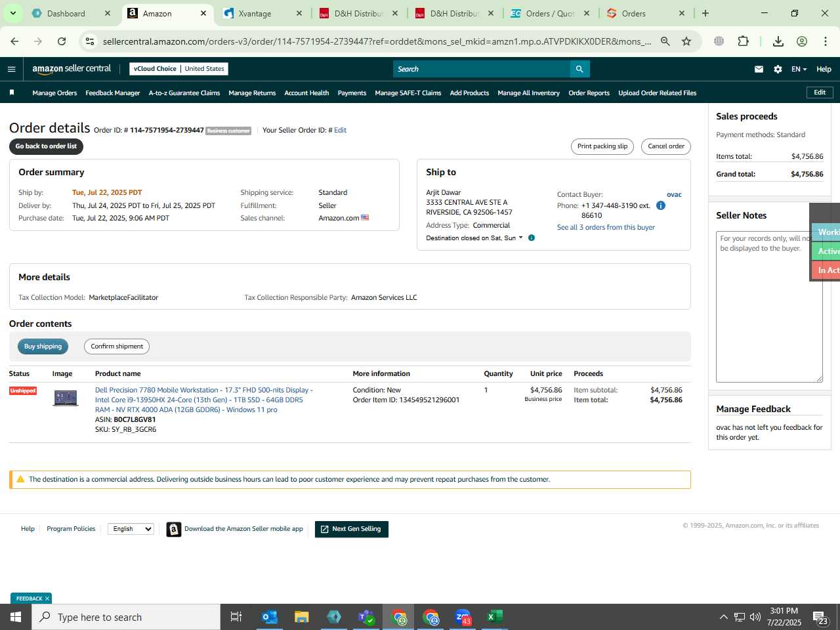Open the Dell Precision 7780 product link

point(204,400)
